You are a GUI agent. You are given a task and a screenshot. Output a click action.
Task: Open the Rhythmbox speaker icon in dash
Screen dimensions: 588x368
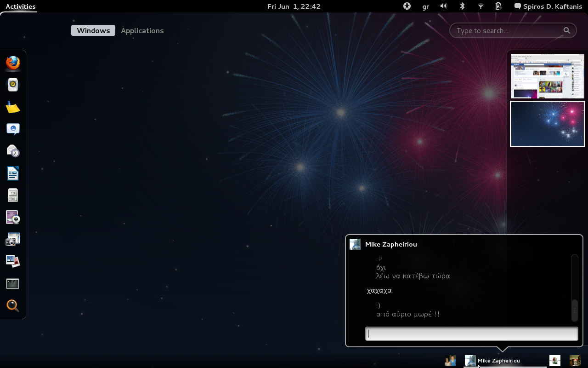coord(13,85)
